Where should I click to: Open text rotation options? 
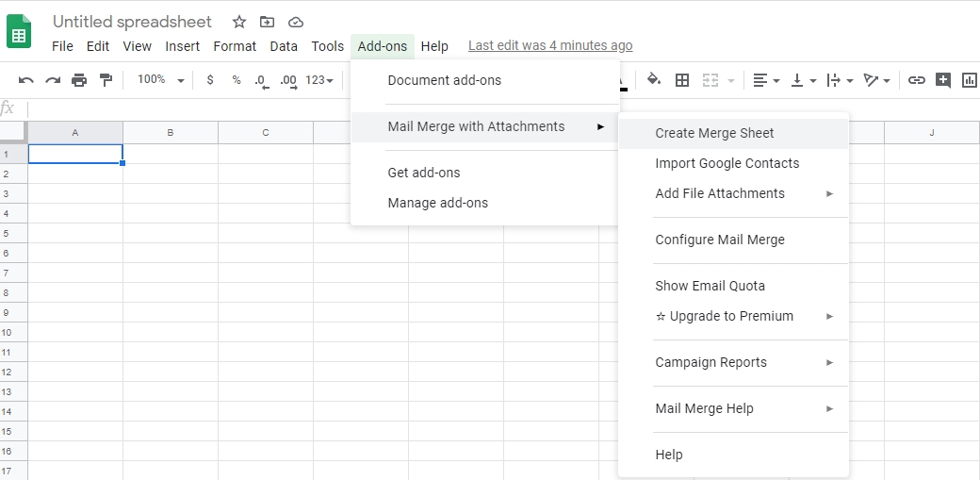pyautogui.click(x=876, y=80)
